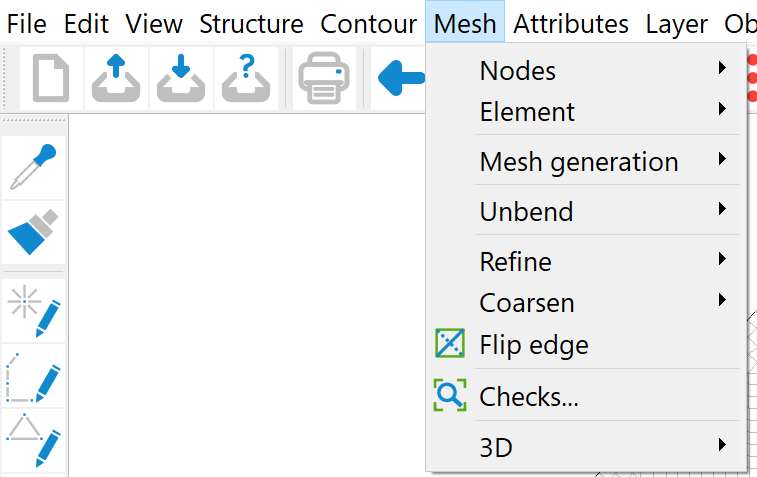This screenshot has width=757, height=477.
Task: Click the new blank document icon
Action: (x=51, y=78)
